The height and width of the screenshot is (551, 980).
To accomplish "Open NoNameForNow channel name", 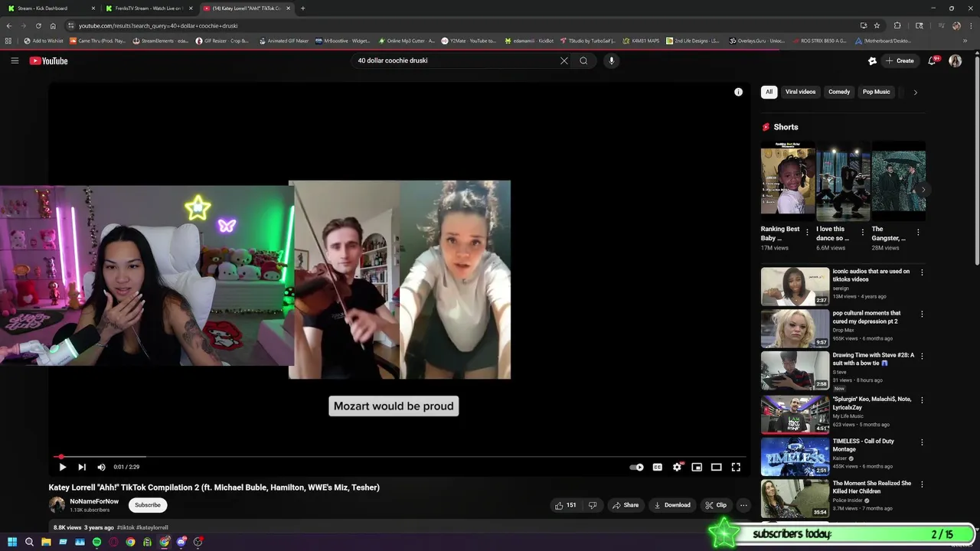I will (x=94, y=501).
